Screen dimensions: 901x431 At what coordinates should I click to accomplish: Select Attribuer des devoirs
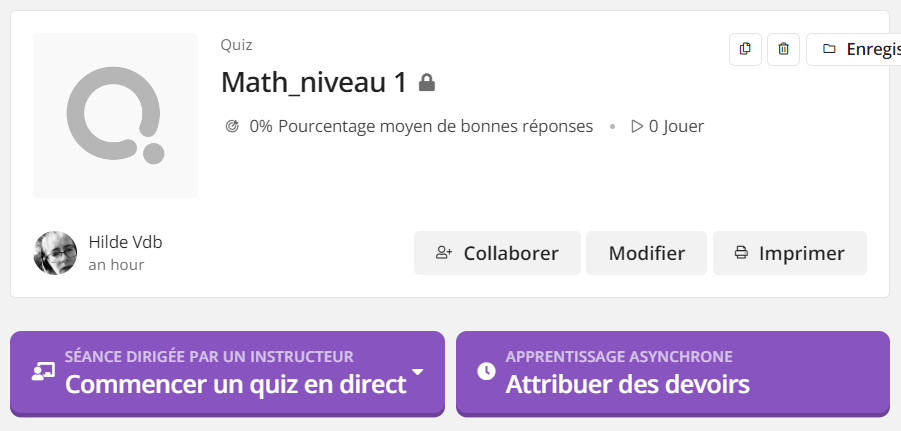pyautogui.click(x=673, y=374)
